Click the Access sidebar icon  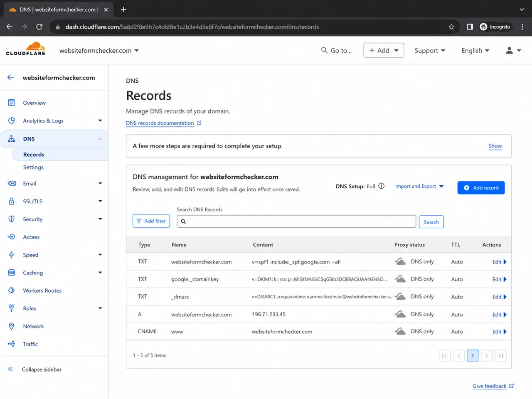[12, 237]
